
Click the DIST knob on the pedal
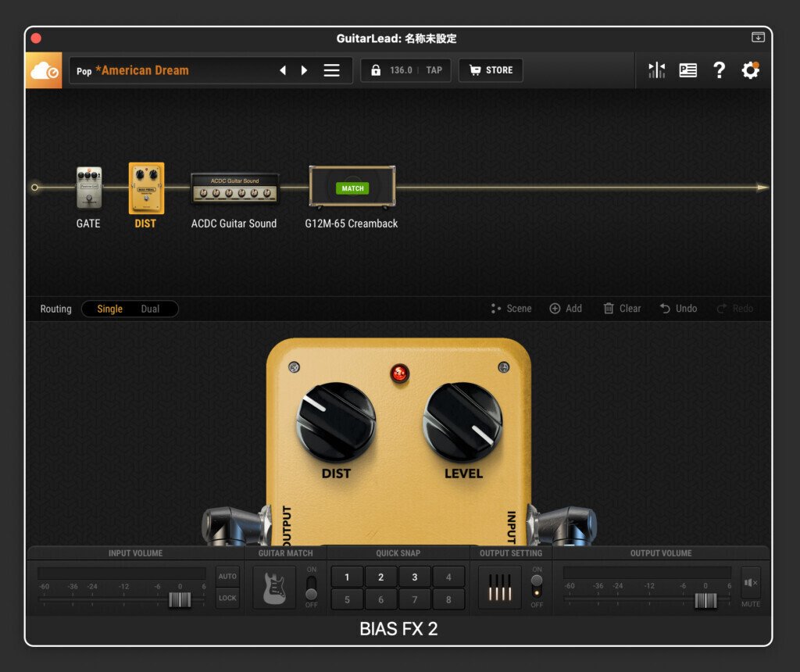[336, 423]
